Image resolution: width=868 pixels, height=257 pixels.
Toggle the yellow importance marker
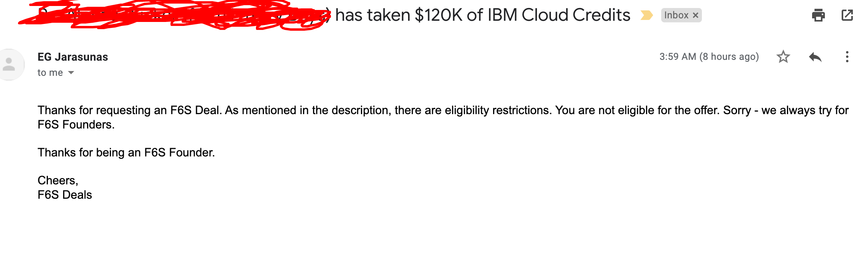[x=646, y=15]
